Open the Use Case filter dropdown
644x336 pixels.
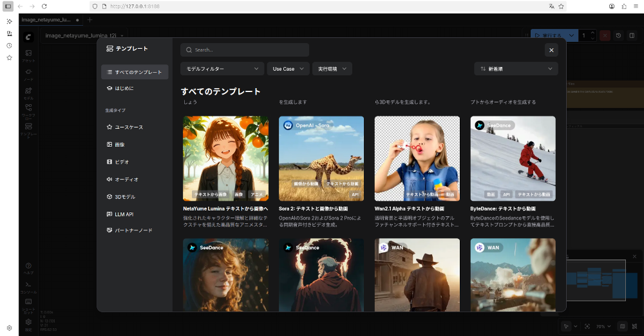(288, 69)
